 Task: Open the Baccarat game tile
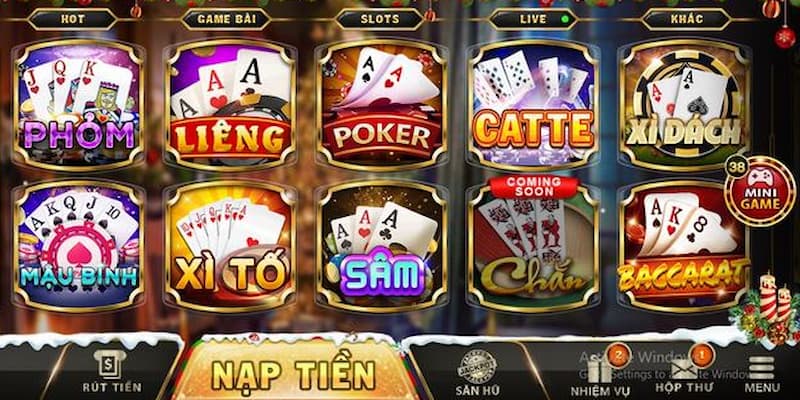click(x=684, y=245)
